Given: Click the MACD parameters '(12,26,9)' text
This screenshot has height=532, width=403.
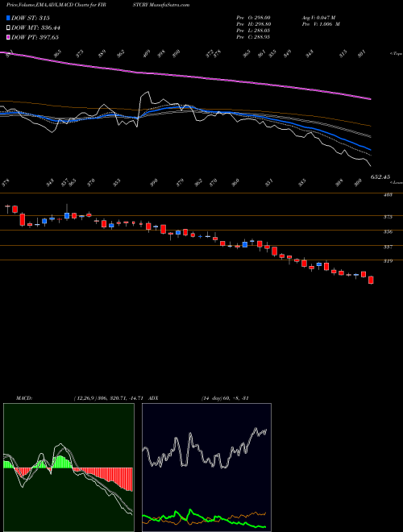Looking at the screenshot, I should (x=85, y=398).
